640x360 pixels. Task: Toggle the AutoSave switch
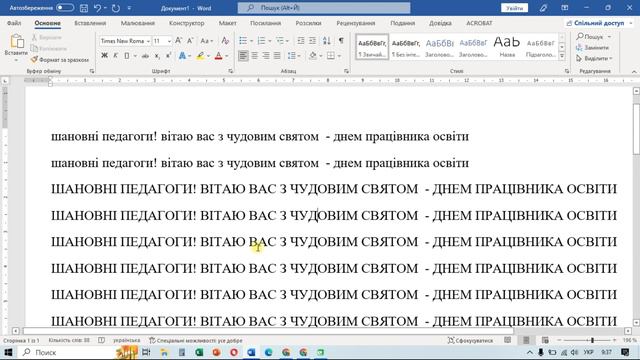[65, 8]
